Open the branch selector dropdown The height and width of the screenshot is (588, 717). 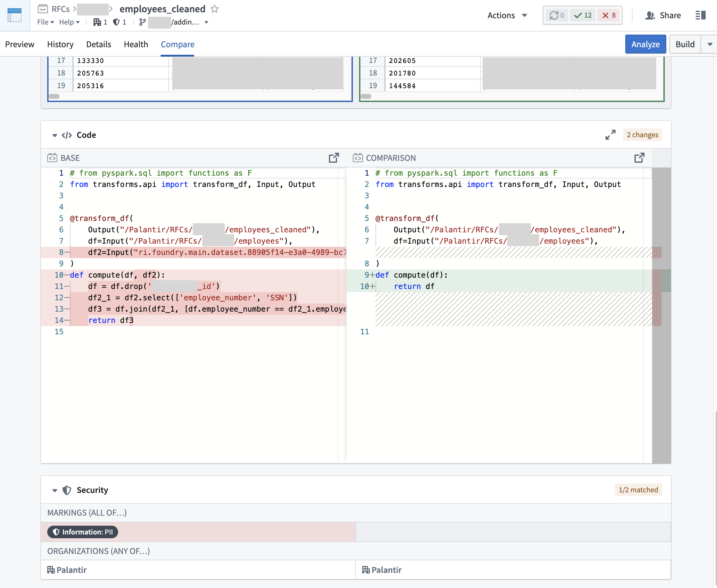(x=206, y=22)
